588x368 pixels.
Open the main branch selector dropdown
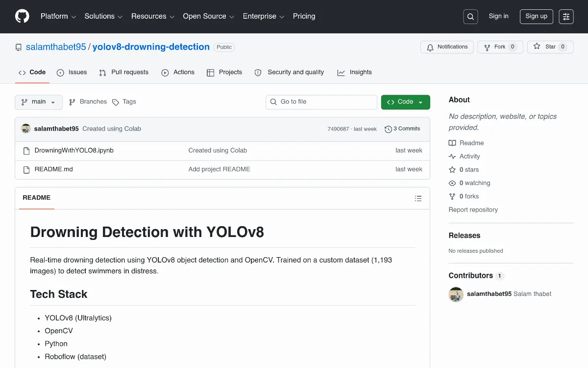pyautogui.click(x=39, y=102)
